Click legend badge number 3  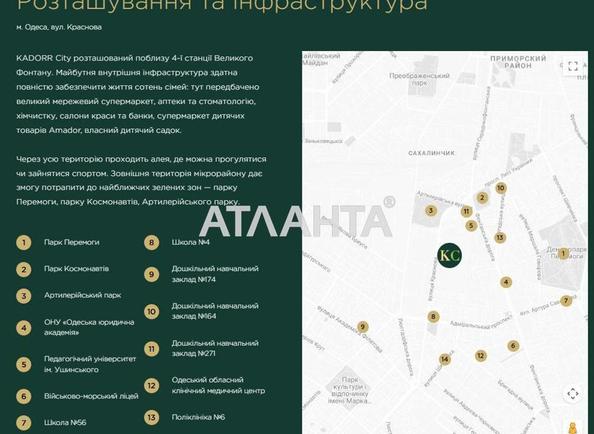pyautogui.click(x=23, y=295)
